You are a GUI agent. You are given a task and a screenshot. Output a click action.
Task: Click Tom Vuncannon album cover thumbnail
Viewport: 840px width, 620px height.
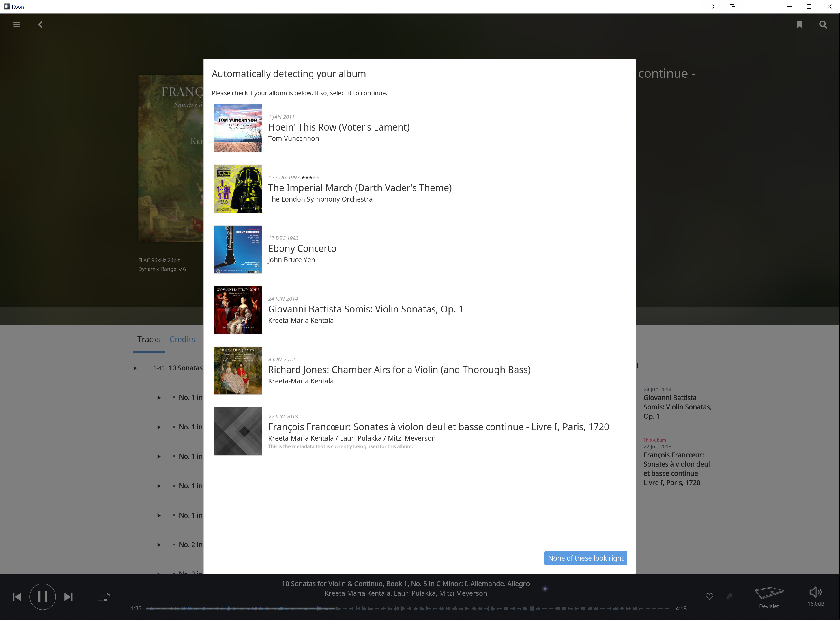238,128
